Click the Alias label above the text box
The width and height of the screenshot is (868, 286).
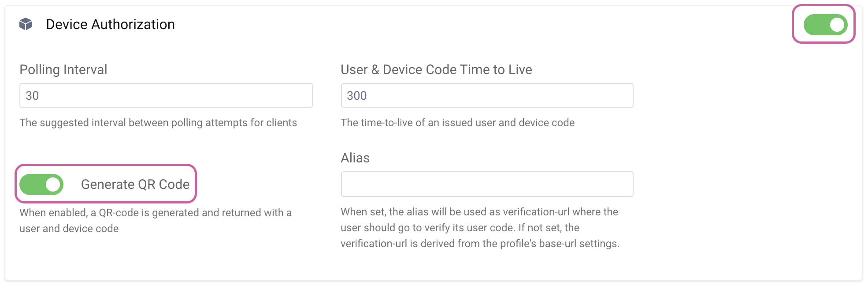coord(355,158)
